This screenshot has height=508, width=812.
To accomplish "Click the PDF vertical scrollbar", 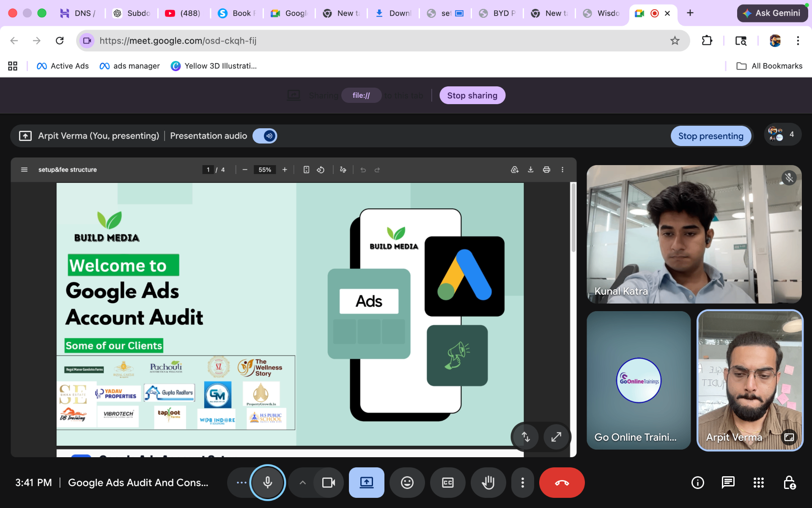I will [573, 218].
